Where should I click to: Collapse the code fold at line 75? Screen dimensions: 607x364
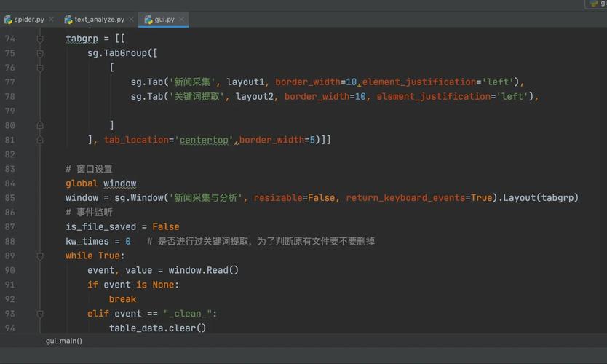click(40, 53)
